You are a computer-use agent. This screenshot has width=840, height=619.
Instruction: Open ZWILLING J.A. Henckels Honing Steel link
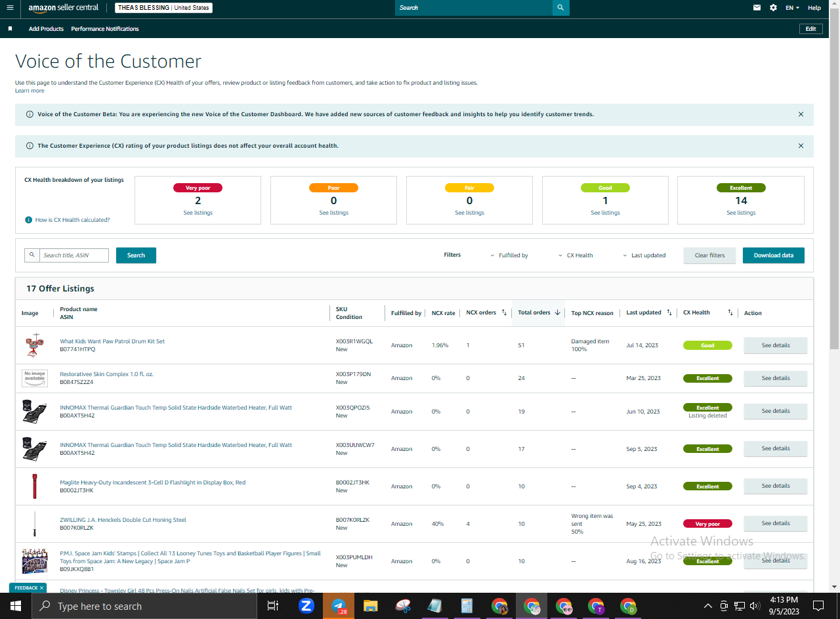pos(123,520)
